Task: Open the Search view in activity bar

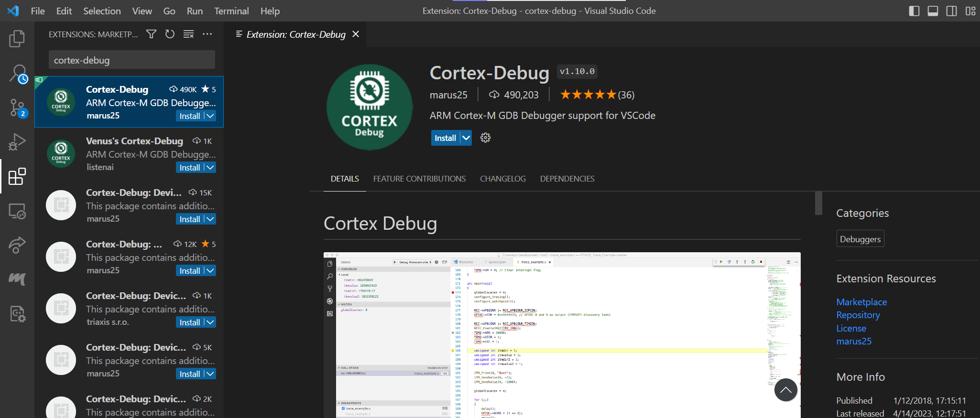Action: point(18,75)
